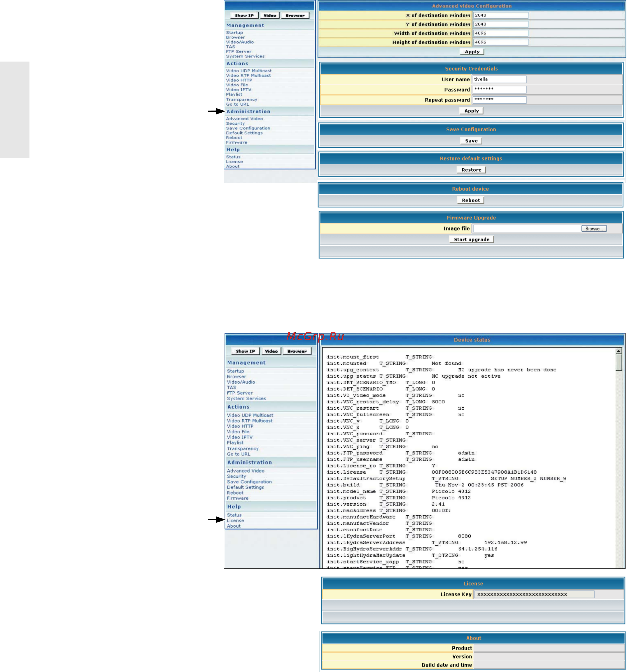Click the License Key field

pos(534,595)
